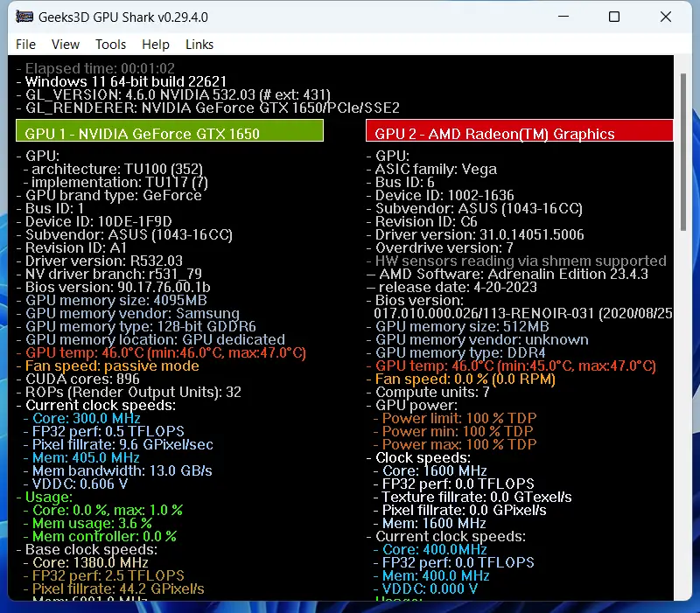The width and height of the screenshot is (700, 613).
Task: Click the vertical scrollbar thumb
Action: pos(683,152)
